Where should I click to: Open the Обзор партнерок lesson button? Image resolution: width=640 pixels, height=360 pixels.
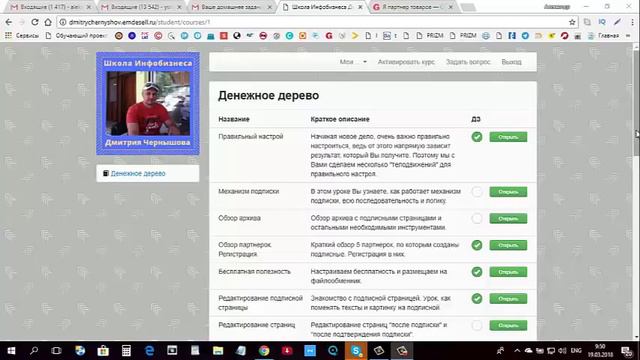508,245
